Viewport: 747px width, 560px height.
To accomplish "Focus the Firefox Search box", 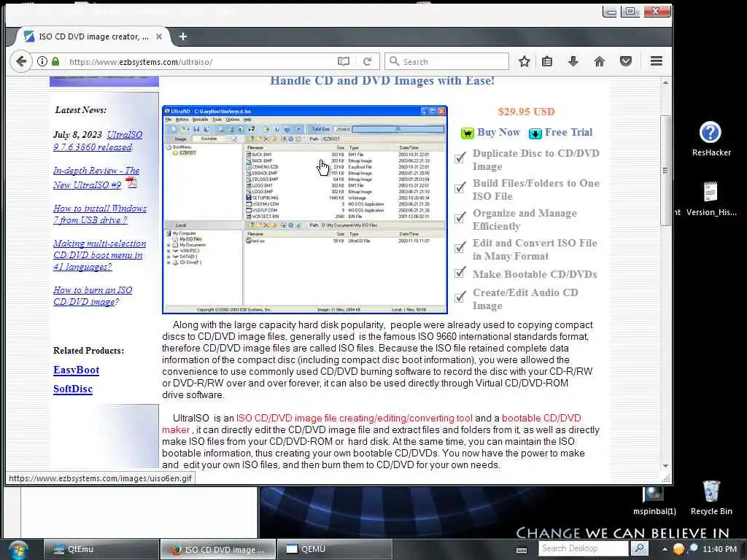I will coord(447,61).
